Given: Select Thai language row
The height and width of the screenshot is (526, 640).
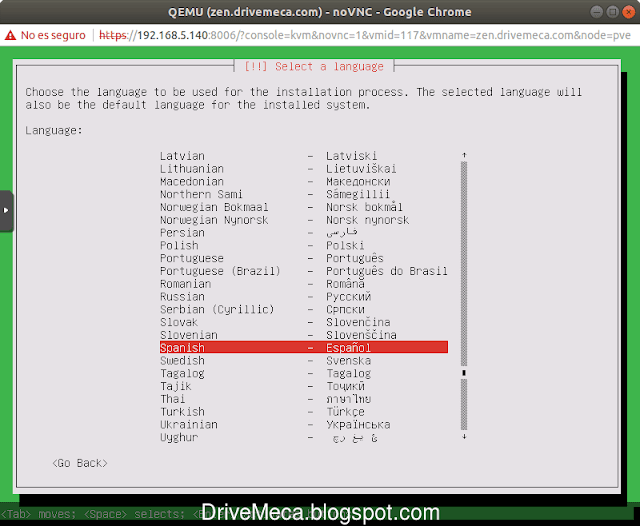Looking at the screenshot, I should [x=304, y=399].
